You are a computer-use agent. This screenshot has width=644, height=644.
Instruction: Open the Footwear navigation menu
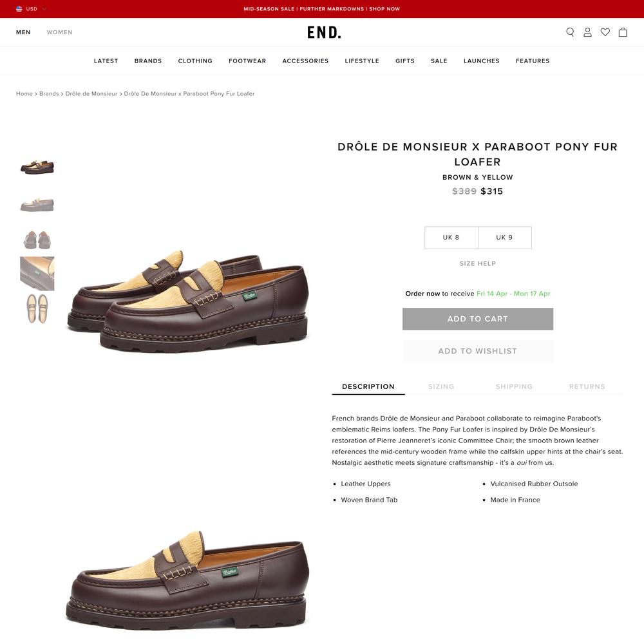click(247, 61)
